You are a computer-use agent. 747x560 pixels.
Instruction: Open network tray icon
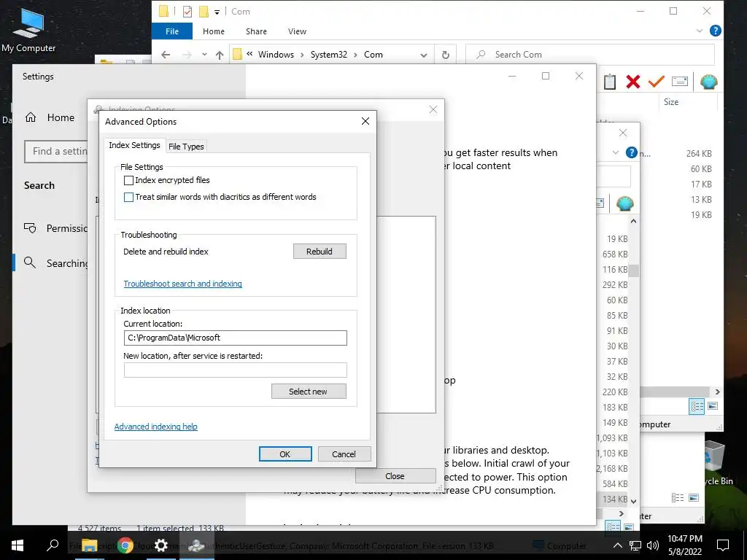tap(635, 545)
